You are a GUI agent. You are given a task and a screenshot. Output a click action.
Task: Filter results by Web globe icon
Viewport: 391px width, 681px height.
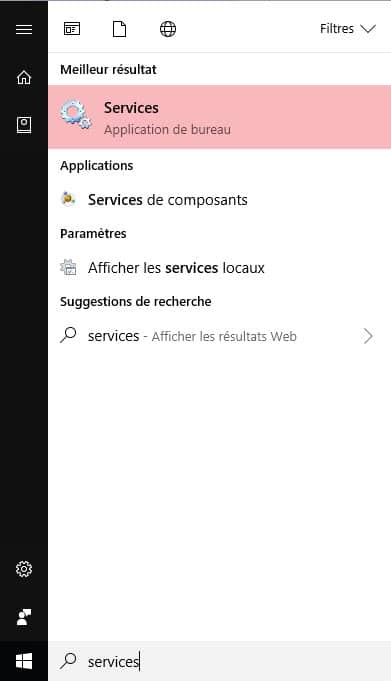pos(168,29)
